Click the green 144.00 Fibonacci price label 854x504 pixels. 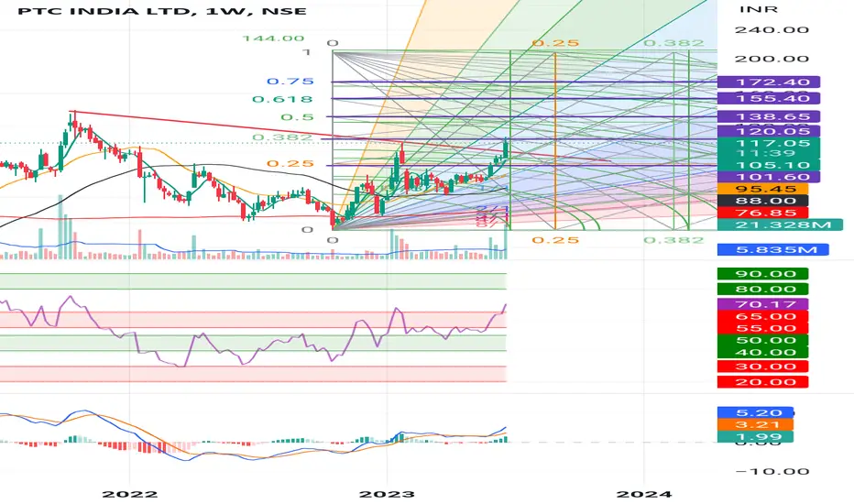point(273,38)
